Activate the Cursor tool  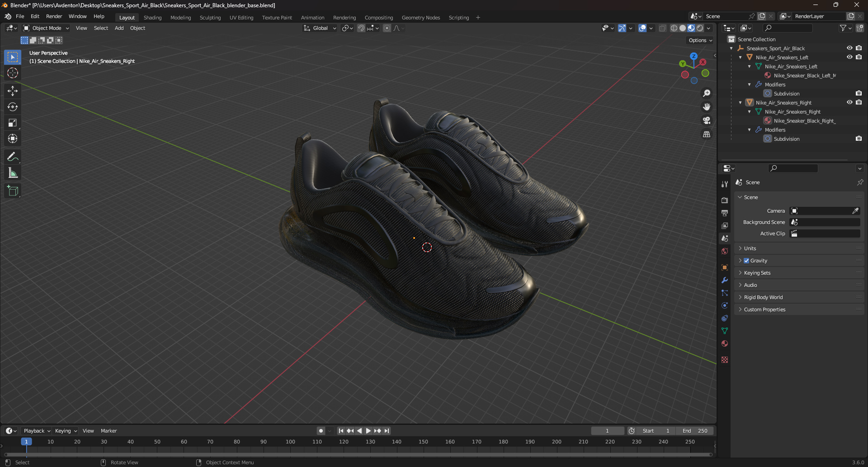pyautogui.click(x=13, y=73)
